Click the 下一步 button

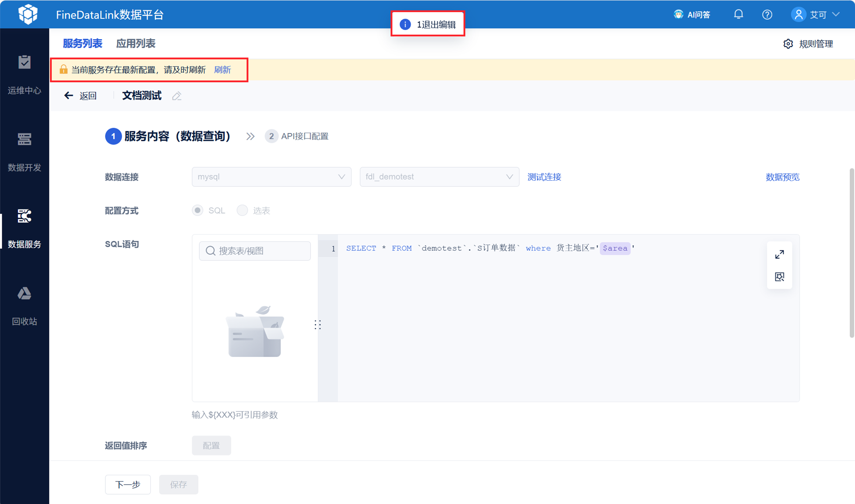(128, 484)
